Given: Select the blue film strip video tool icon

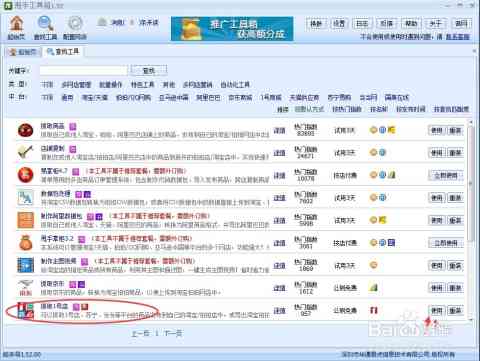Looking at the screenshot, I should (x=25, y=265).
